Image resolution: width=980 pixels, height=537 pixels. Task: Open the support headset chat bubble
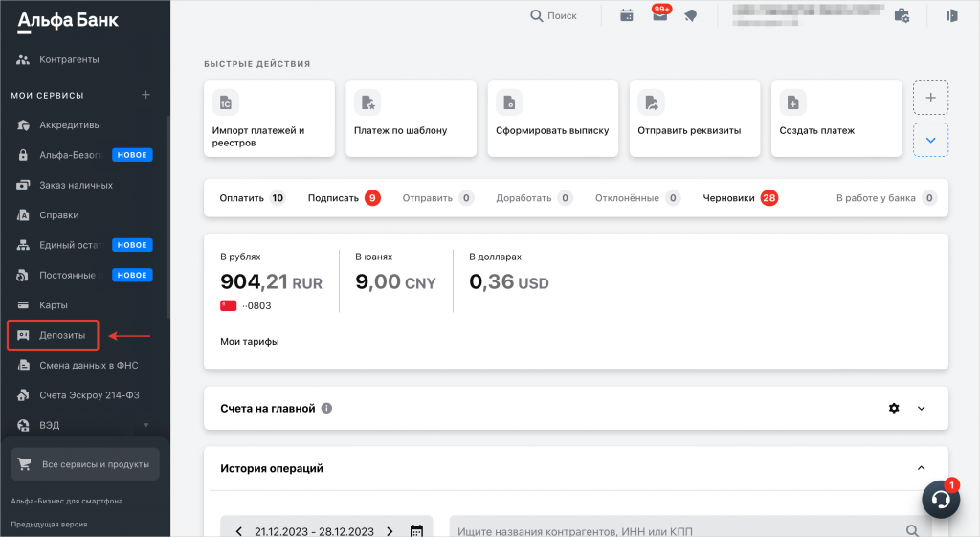click(941, 500)
